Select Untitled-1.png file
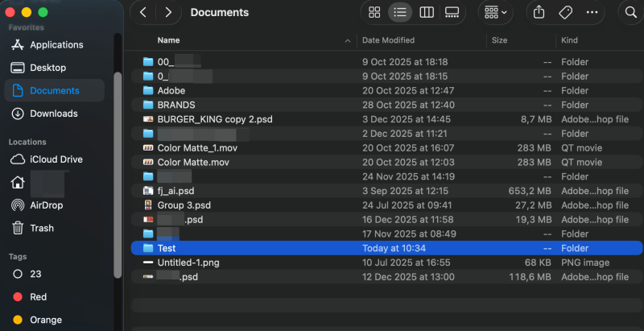The width and height of the screenshot is (644, 331). click(x=387, y=263)
